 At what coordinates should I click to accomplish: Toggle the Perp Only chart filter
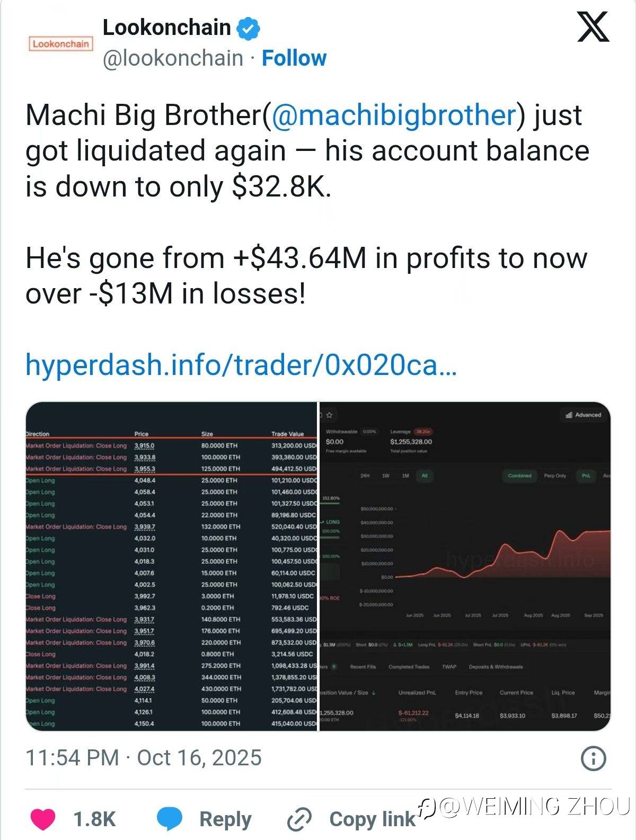[554, 476]
